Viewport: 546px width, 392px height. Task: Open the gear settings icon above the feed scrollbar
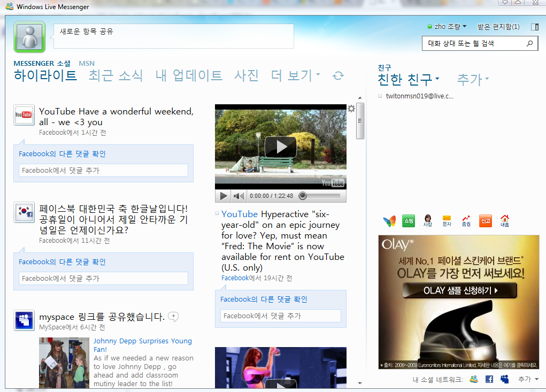pos(351,109)
